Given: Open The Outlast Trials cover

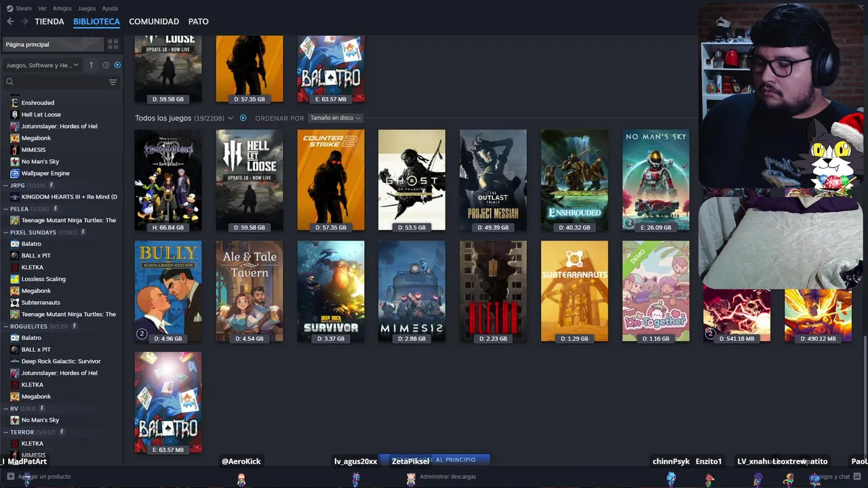Looking at the screenshot, I should tap(493, 180).
